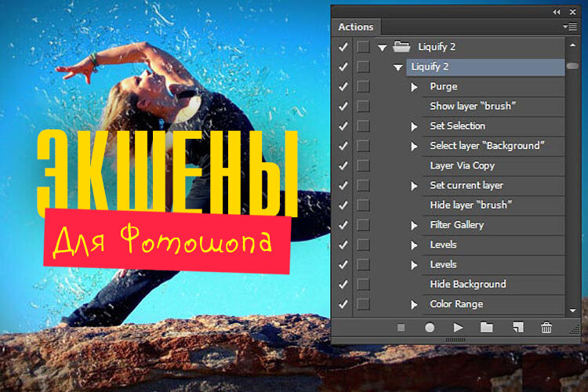Toggle checkmark for Show layer "brush"

click(343, 106)
